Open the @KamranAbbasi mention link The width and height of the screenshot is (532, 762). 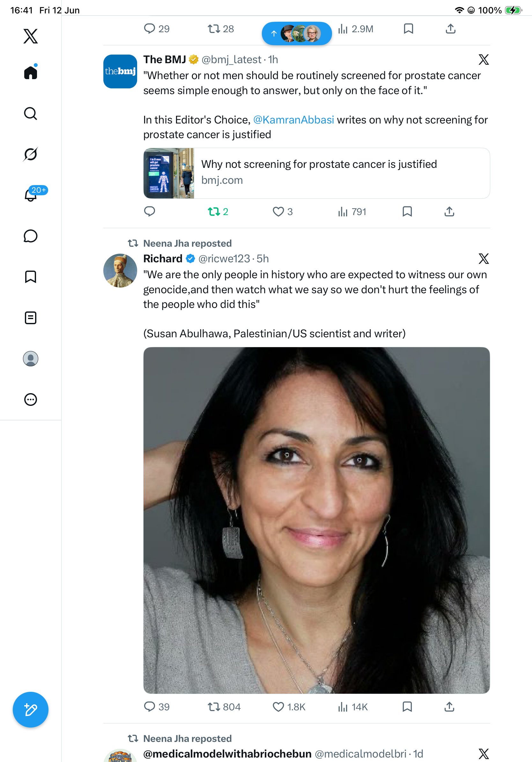click(293, 120)
